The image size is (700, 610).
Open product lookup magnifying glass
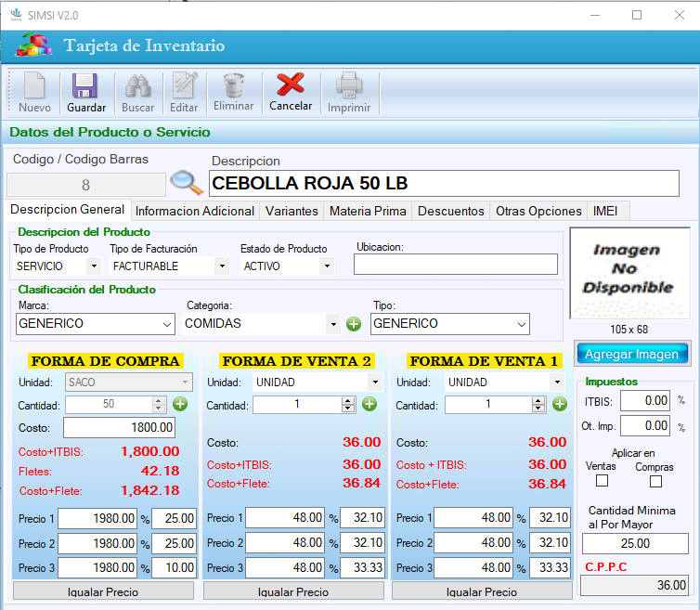pyautogui.click(x=187, y=183)
